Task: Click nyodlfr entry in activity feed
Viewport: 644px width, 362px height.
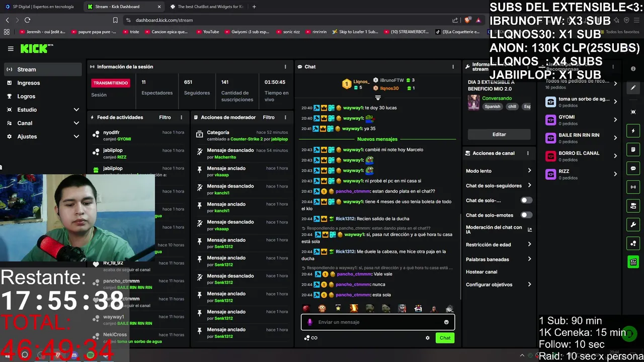Action: pyautogui.click(x=138, y=136)
